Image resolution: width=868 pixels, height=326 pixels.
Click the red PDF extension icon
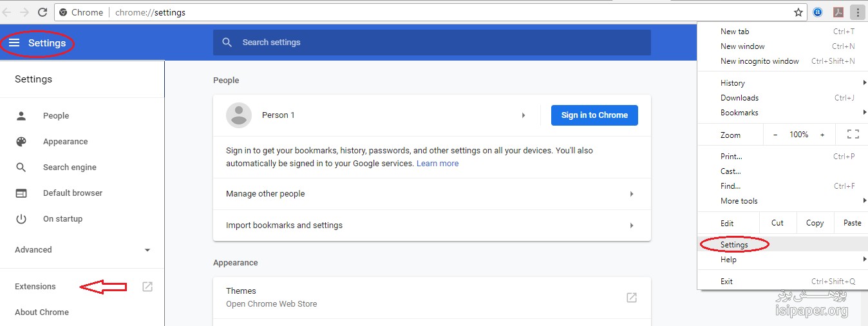838,12
